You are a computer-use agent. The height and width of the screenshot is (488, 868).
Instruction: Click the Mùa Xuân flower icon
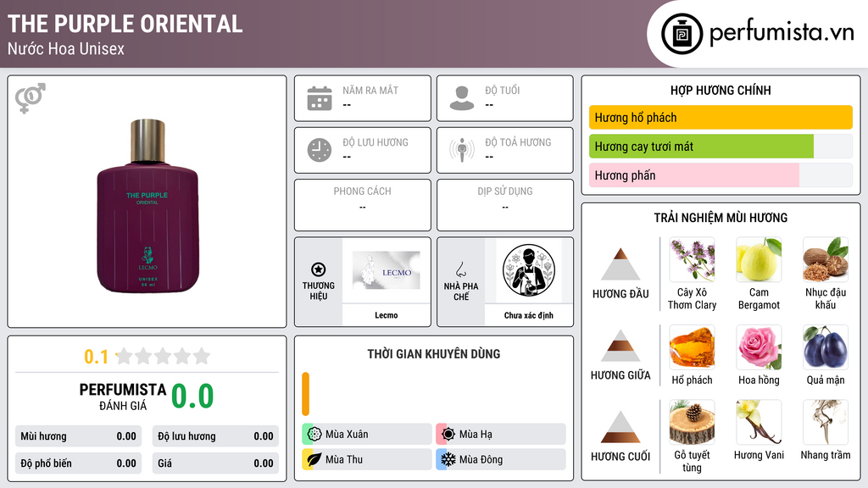(314, 434)
